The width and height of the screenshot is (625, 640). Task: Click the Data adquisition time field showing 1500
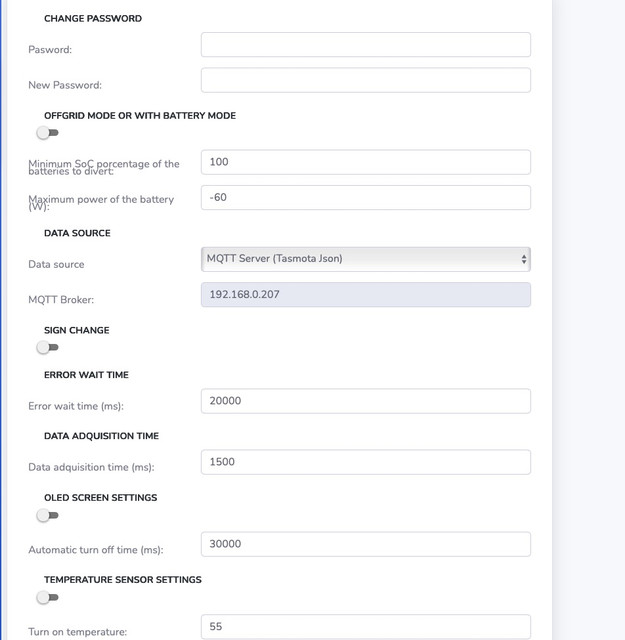[x=366, y=462]
